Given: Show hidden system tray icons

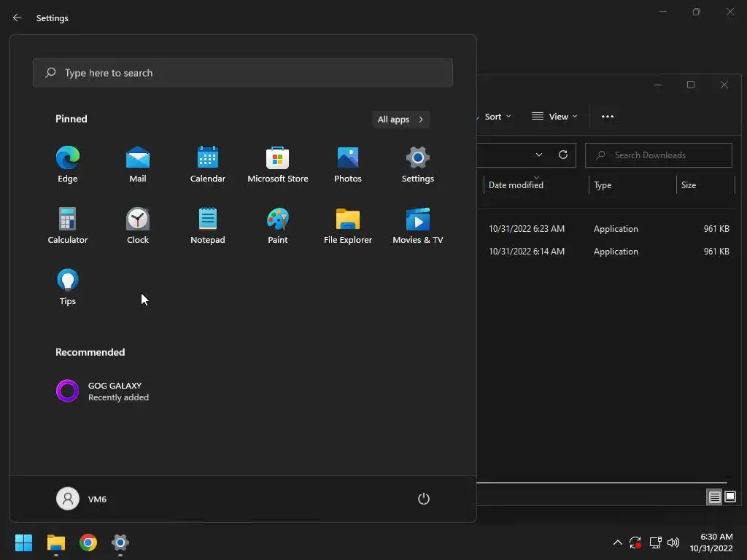Looking at the screenshot, I should [617, 542].
